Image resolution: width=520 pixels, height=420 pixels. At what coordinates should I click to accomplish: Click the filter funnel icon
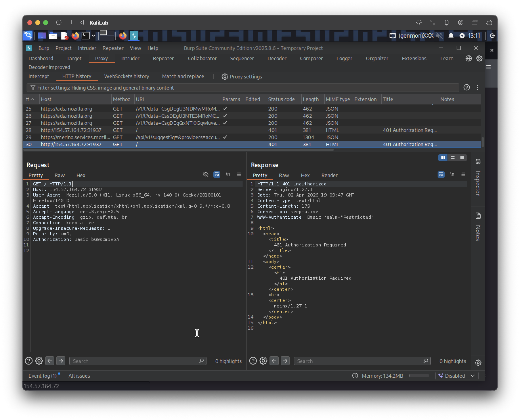tap(33, 88)
